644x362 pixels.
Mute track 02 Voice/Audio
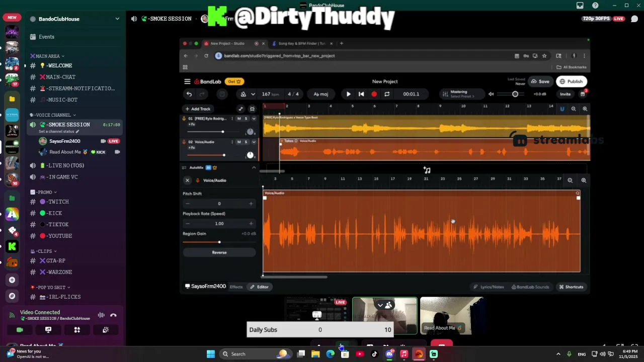pyautogui.click(x=239, y=142)
